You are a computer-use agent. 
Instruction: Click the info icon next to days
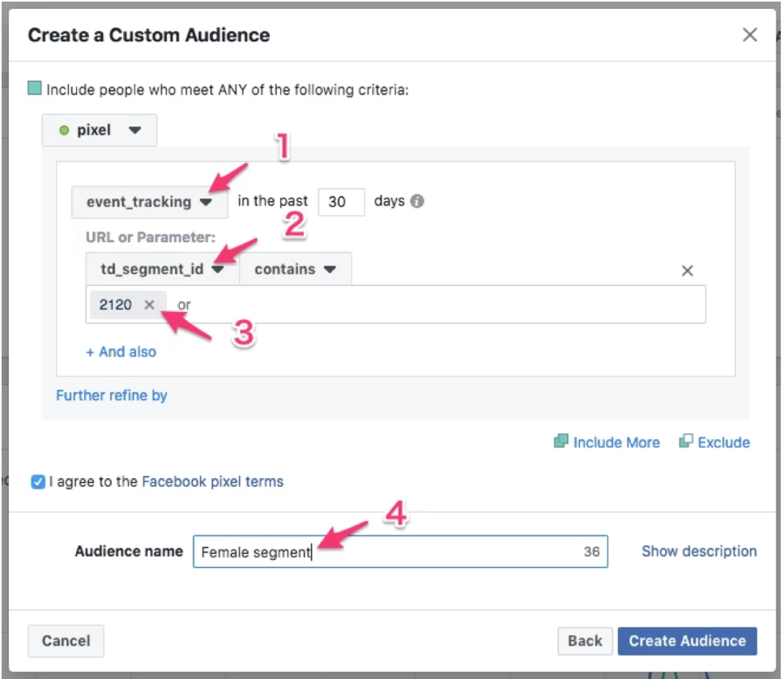[417, 202]
